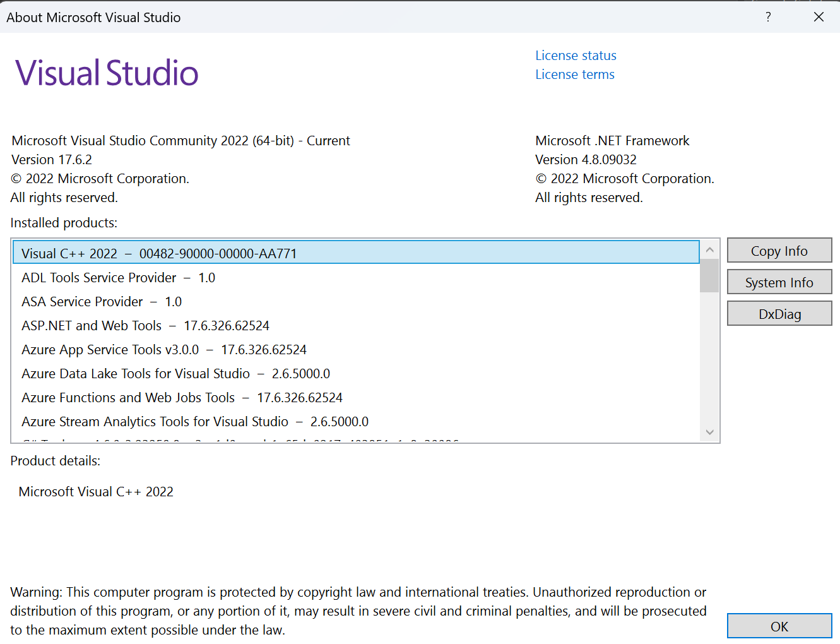The image size is (840, 644).
Task: Select ASA Service Provider
Action: [x=101, y=301]
